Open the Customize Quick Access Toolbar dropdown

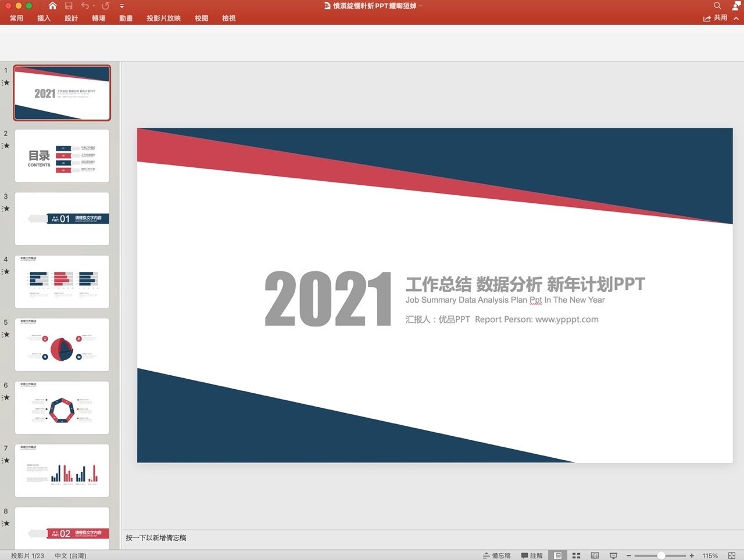(x=122, y=6)
